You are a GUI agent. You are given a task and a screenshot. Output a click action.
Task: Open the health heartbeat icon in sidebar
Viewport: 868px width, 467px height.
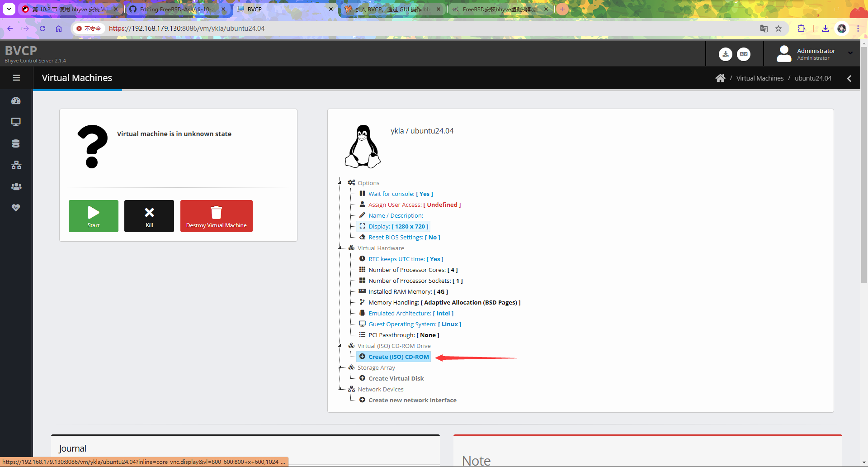pos(16,208)
